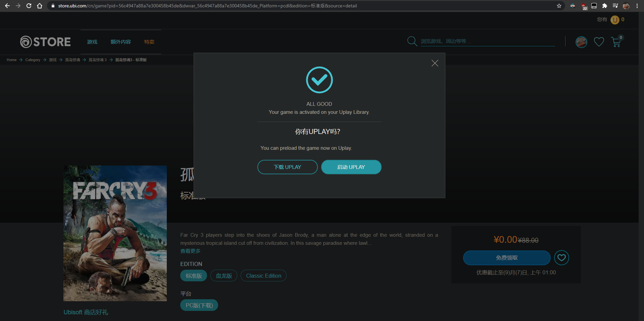644x321 pixels.
Task: Click the Ubisoft STORE logo
Action: [45, 42]
